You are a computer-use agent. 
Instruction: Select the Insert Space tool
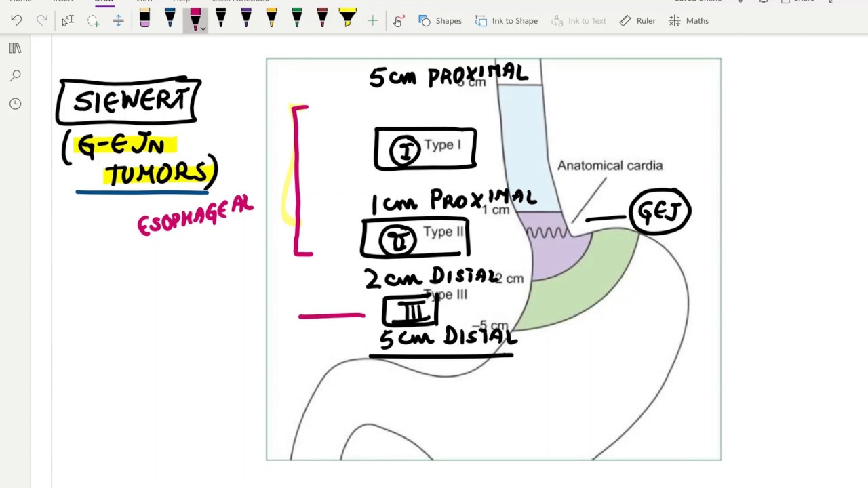(x=118, y=21)
